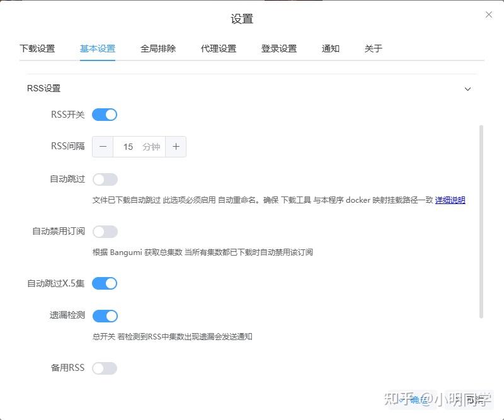
Task: Collapse the RSS设置 section
Action: (467, 89)
